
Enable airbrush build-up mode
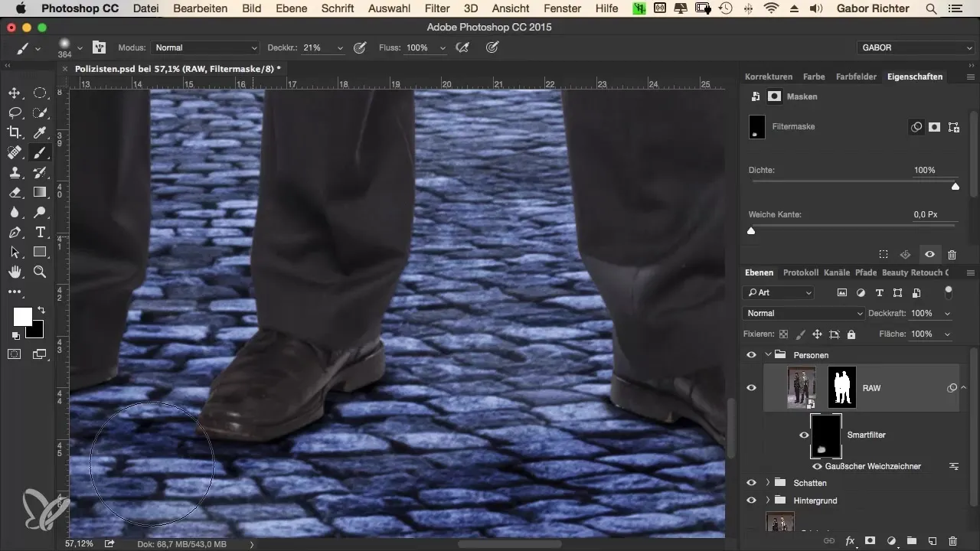(462, 47)
